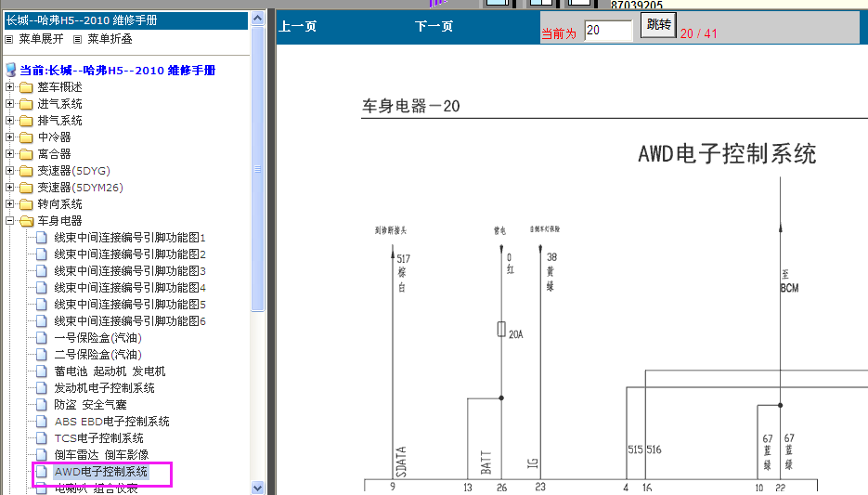Open 防盗 安全气囊 page
This screenshot has width=868, height=495.
click(x=90, y=405)
